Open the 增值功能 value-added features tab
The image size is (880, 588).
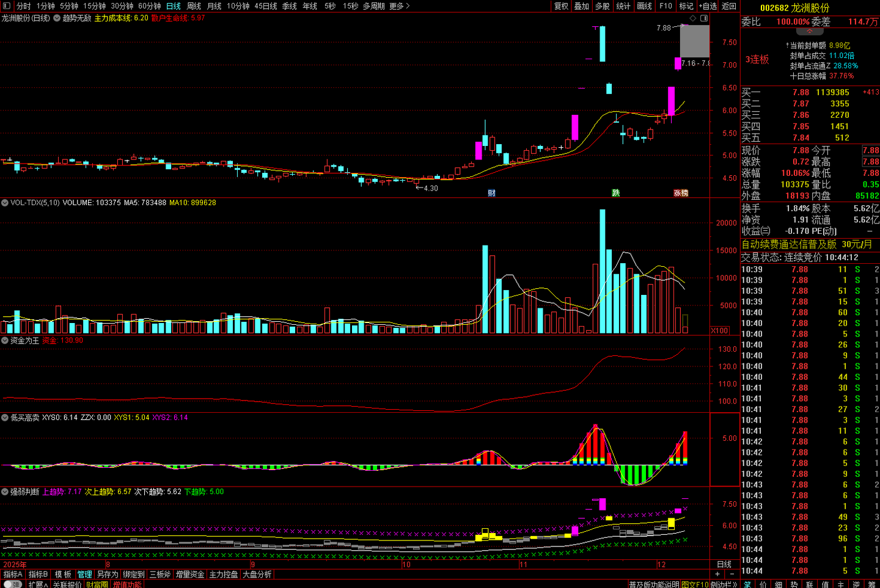pyautogui.click(x=127, y=584)
